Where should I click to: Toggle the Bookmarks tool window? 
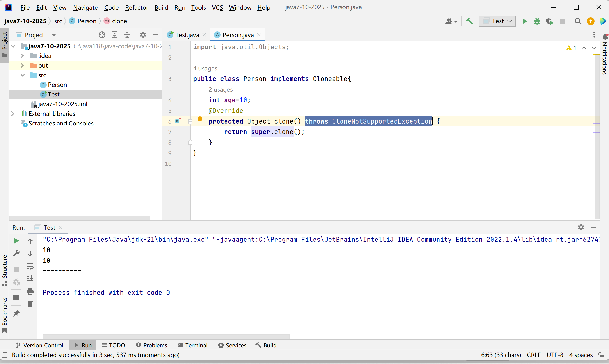4,315
